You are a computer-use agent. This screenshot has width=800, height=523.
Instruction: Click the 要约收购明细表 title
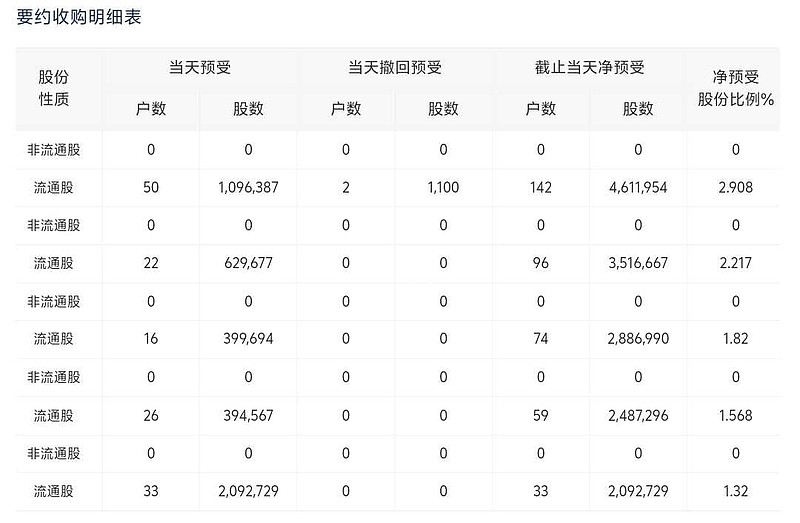79,19
